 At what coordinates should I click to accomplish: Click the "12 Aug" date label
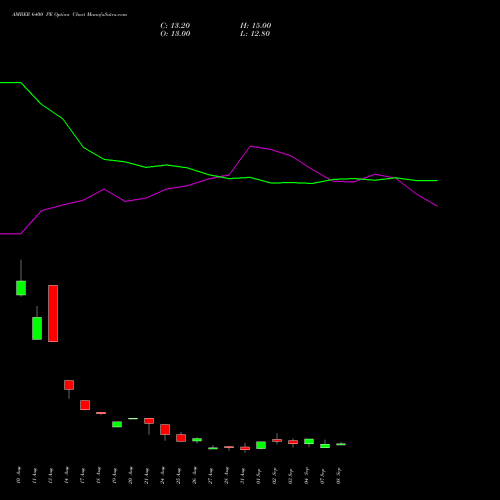coord(50,475)
